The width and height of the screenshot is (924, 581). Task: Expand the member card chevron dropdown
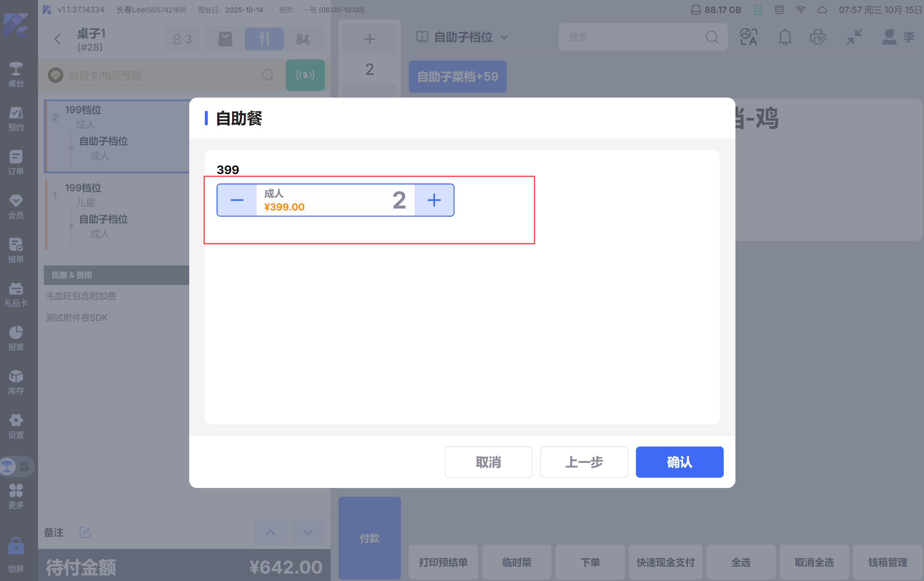point(56,75)
